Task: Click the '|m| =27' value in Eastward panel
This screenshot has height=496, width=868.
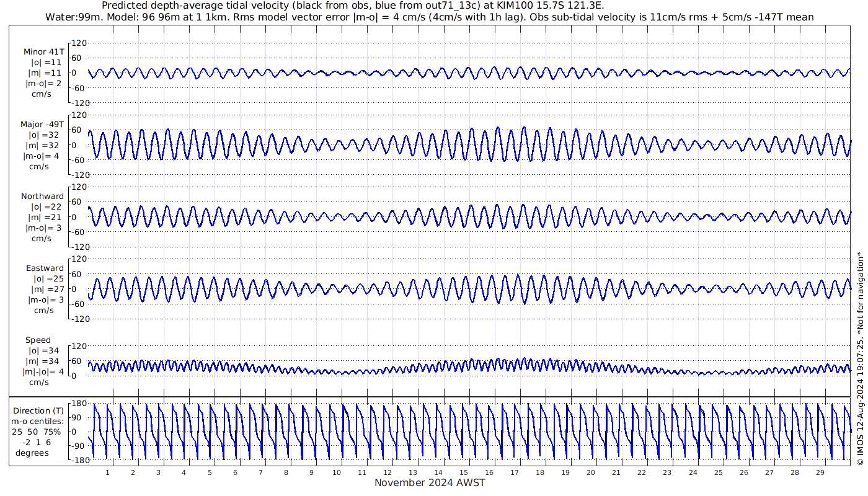Action: click(x=47, y=289)
